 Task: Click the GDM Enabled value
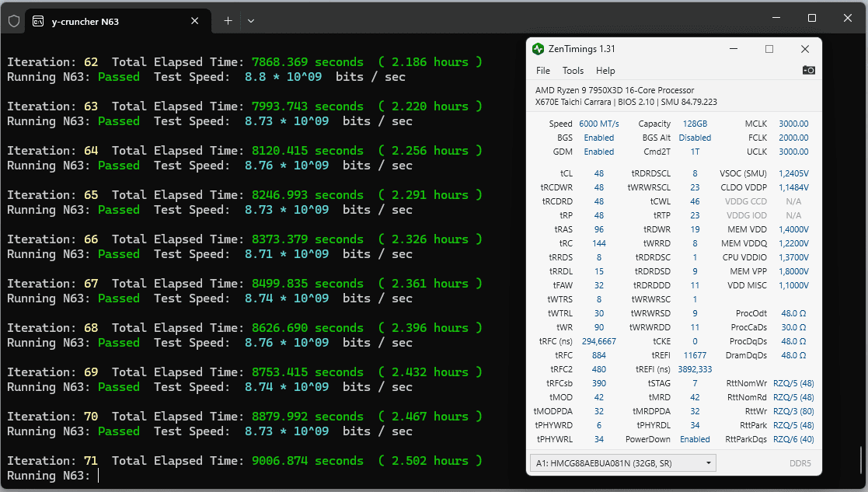tap(599, 151)
